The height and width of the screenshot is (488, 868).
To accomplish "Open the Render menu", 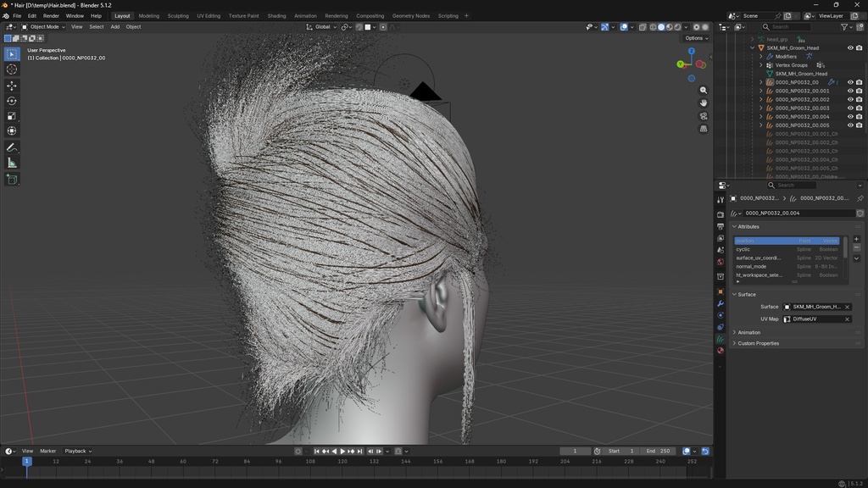I will click(51, 16).
